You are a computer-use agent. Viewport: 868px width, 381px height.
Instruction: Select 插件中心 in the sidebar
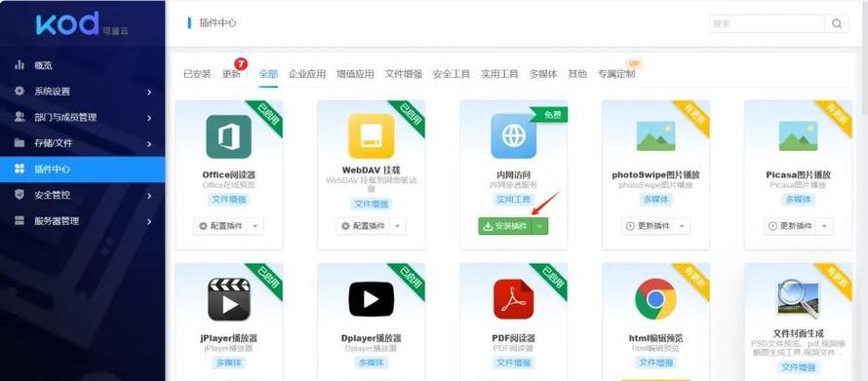(83, 170)
